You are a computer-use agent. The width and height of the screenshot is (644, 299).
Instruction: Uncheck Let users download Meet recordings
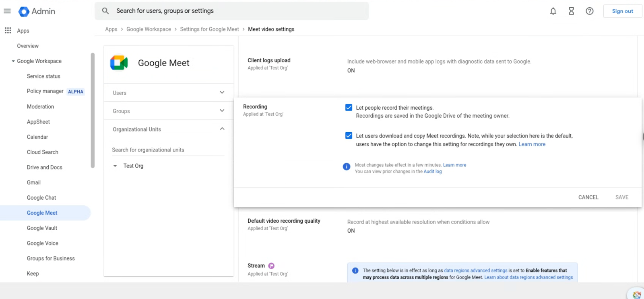click(349, 136)
